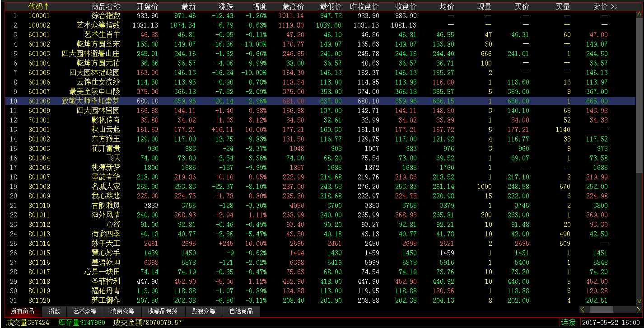Click the 昨收盘价 column header
The width and height of the screenshot is (644, 329).
(364, 7)
